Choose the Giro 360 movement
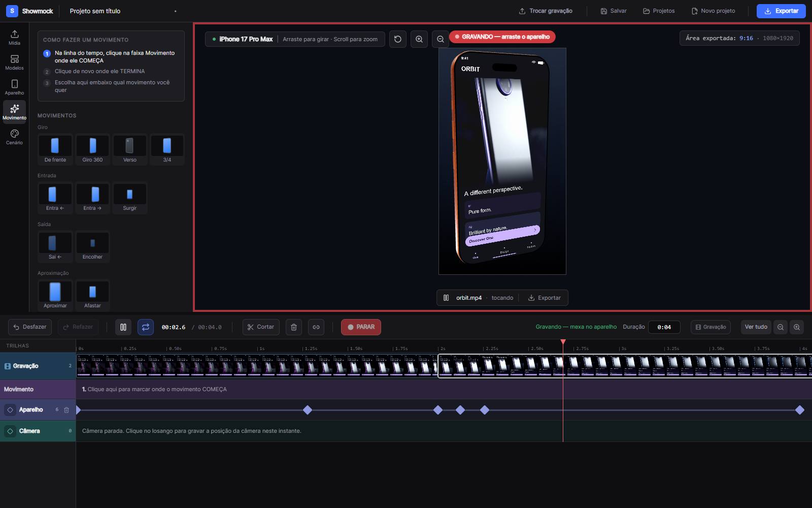812x508 pixels. click(x=92, y=150)
